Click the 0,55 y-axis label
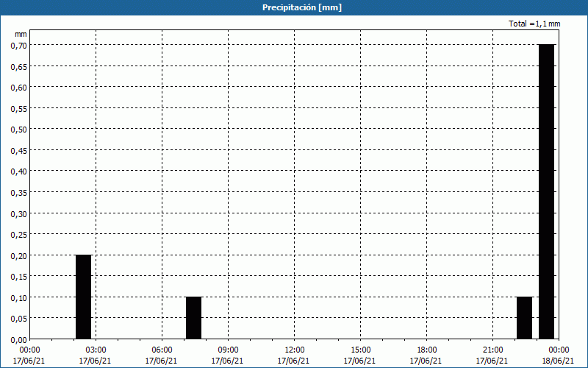 tap(18, 108)
